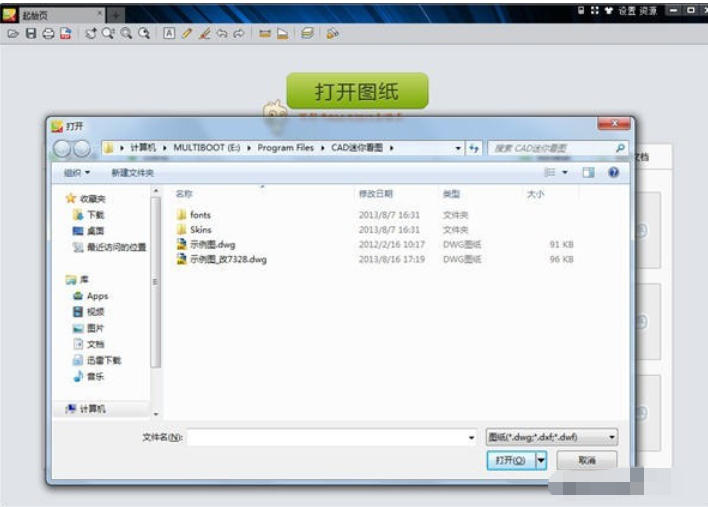Sort by 修改日期 column header

pyautogui.click(x=376, y=194)
